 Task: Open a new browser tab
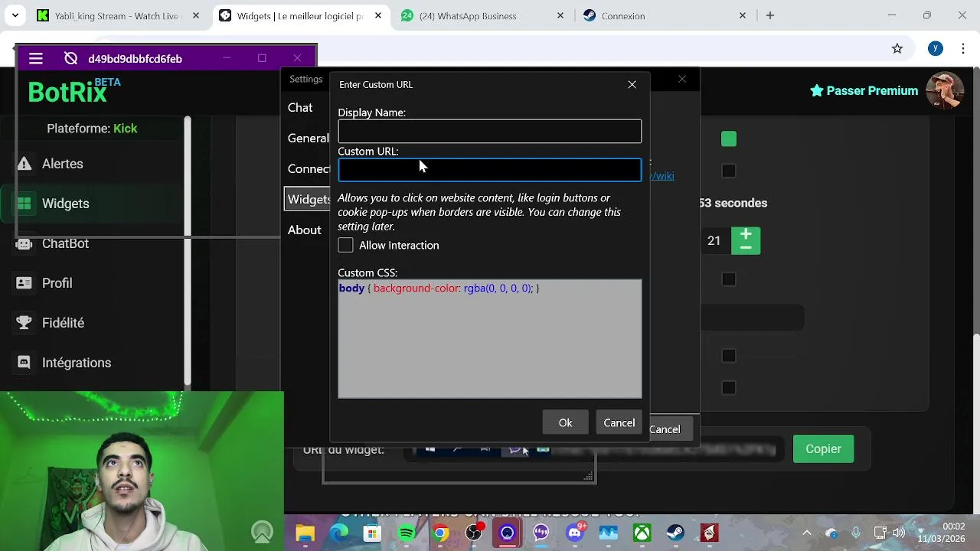tap(770, 15)
